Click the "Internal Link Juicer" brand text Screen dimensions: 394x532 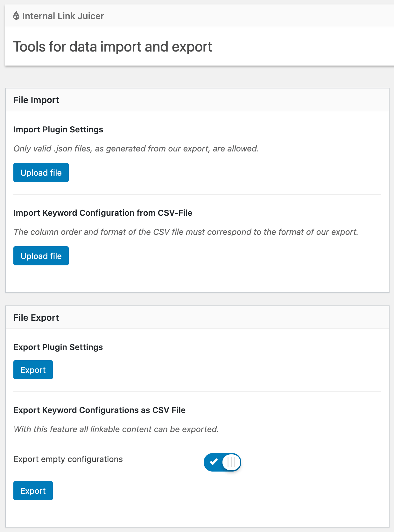click(63, 16)
